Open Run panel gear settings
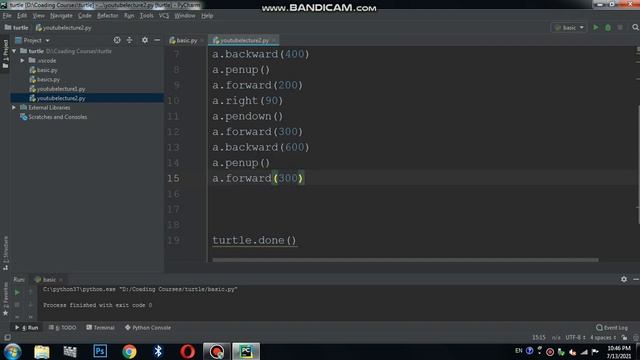Viewport: 640px width, 360px height. point(624,279)
